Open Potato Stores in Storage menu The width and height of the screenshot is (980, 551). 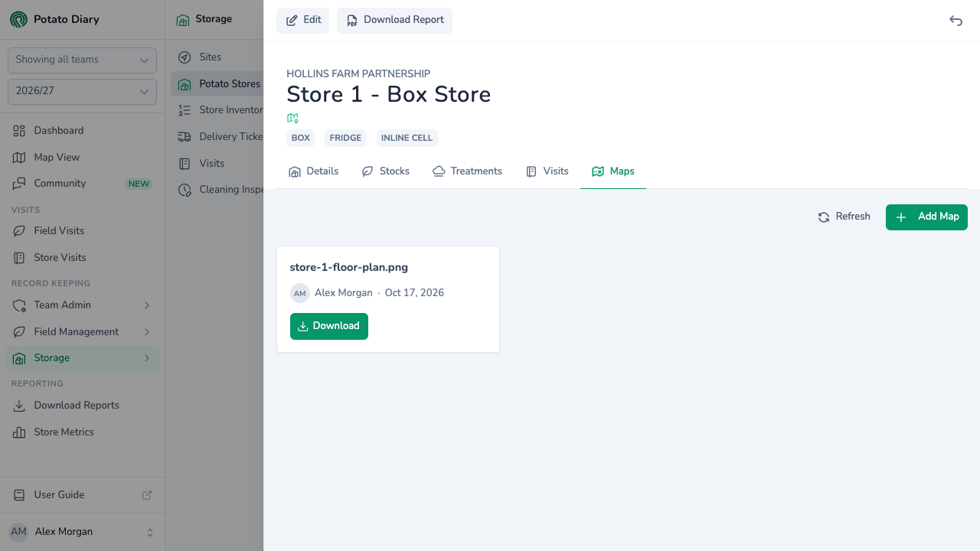[x=217, y=84]
